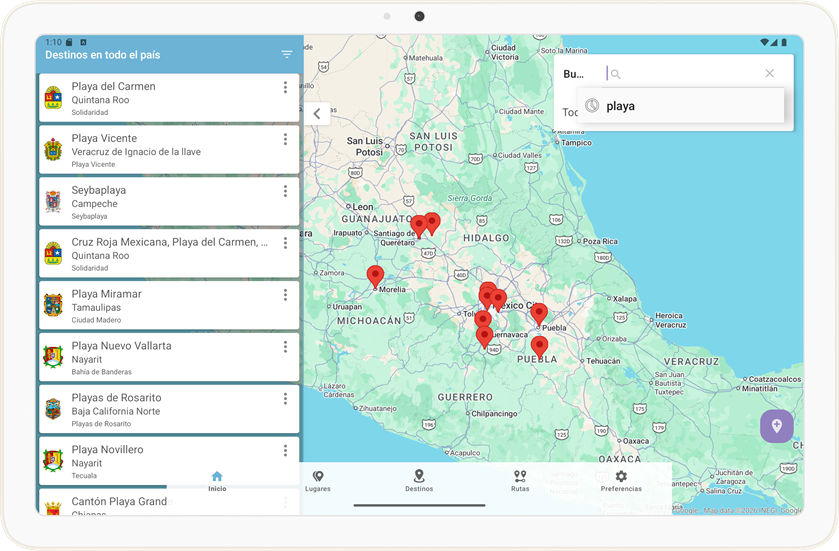Open options menu for Playa Nuevo Vallarta

click(285, 347)
